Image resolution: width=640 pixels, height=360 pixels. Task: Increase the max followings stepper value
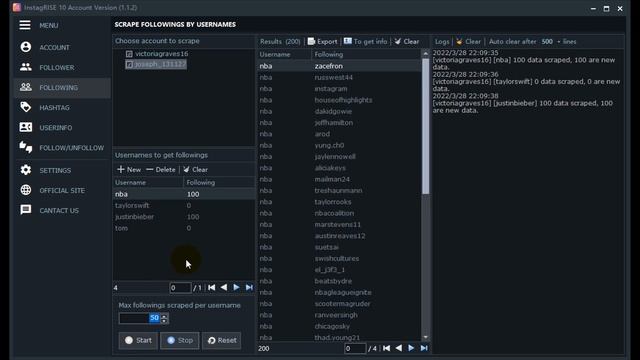164,316
